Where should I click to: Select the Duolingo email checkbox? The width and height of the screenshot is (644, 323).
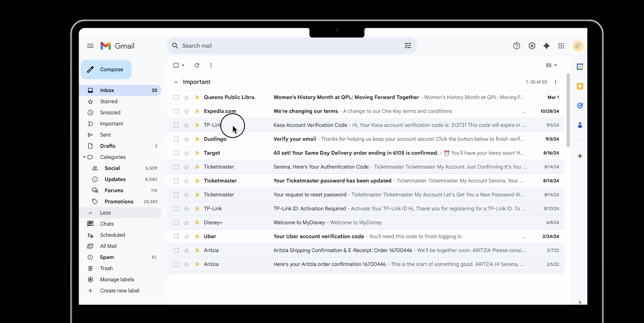click(x=176, y=139)
